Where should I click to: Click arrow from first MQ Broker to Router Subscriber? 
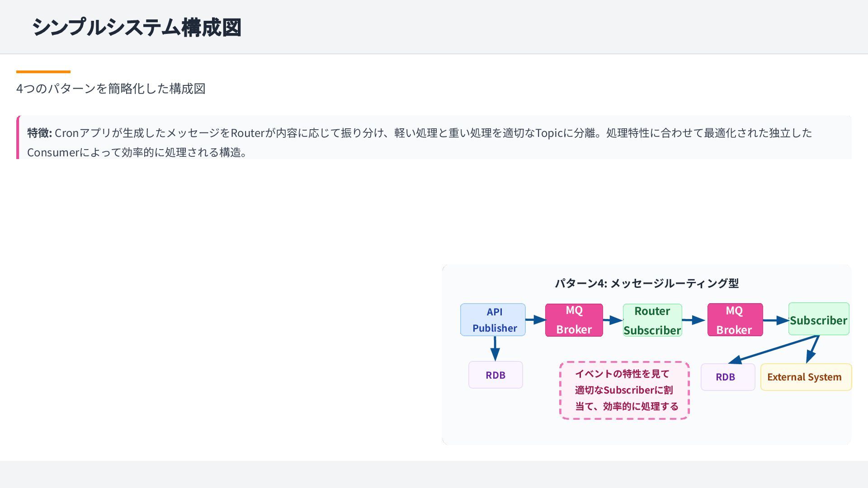(x=613, y=320)
